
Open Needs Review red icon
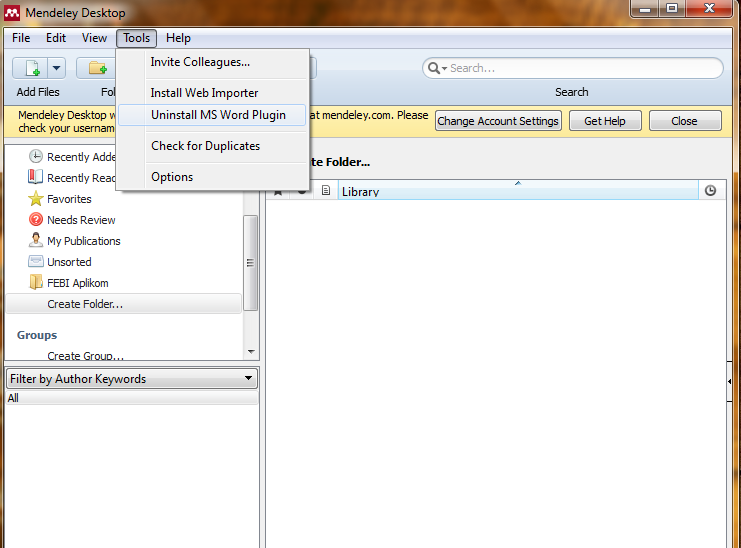coord(36,219)
